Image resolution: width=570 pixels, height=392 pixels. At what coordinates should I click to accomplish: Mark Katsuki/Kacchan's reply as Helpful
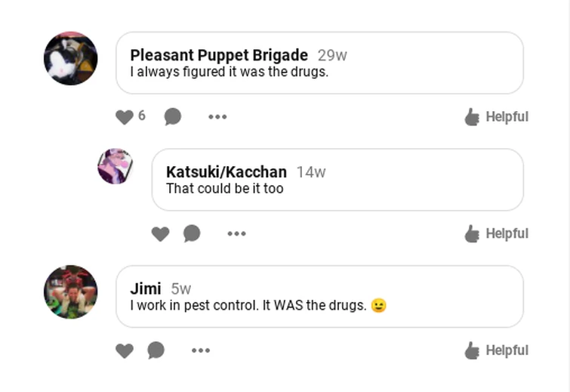click(x=496, y=233)
